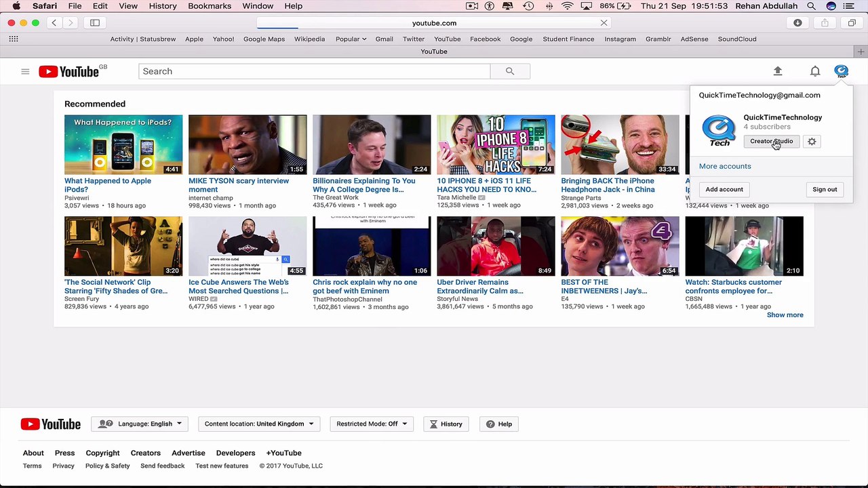
Task: Click the More accounts link
Action: [x=725, y=166]
